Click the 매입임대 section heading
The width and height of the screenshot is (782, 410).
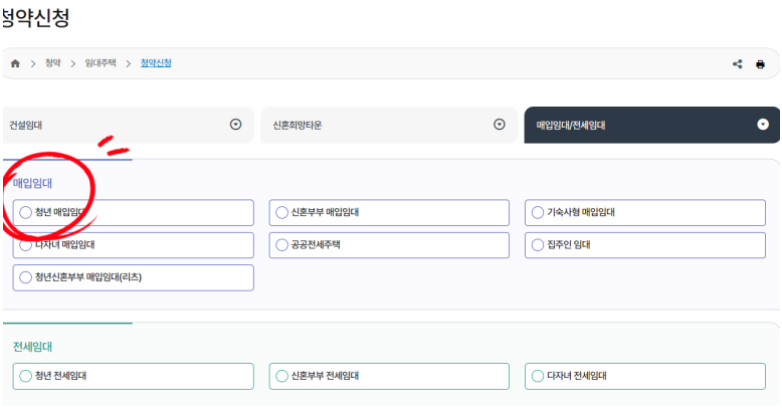click(32, 183)
